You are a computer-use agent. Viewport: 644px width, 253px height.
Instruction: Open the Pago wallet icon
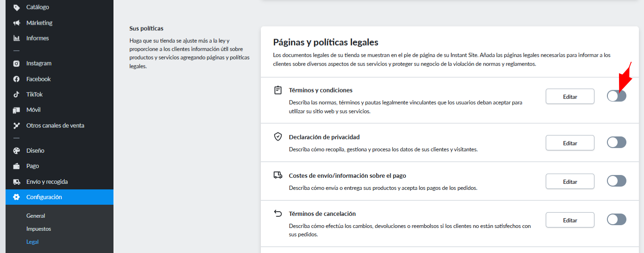[17, 166]
